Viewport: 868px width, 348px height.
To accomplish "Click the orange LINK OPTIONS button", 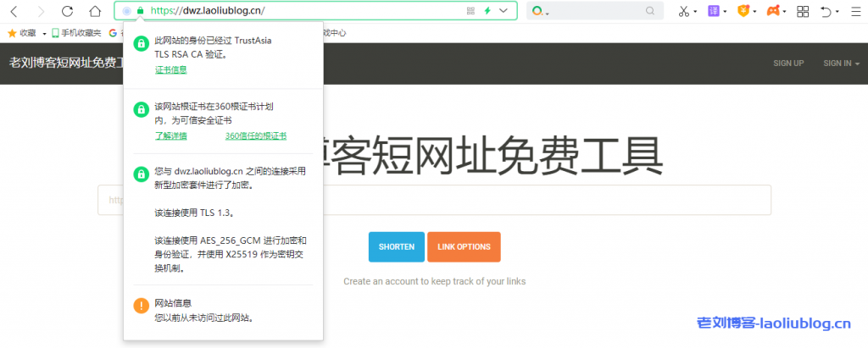I will tap(464, 246).
